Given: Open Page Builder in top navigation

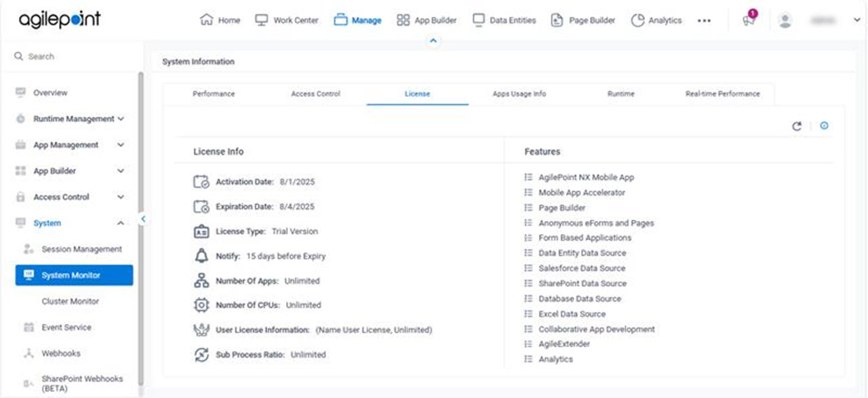Looking at the screenshot, I should pyautogui.click(x=583, y=20).
